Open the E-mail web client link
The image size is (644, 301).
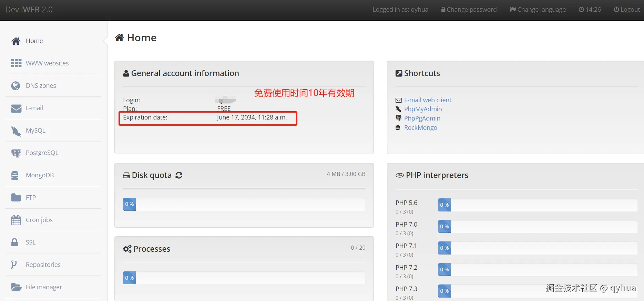tap(428, 100)
